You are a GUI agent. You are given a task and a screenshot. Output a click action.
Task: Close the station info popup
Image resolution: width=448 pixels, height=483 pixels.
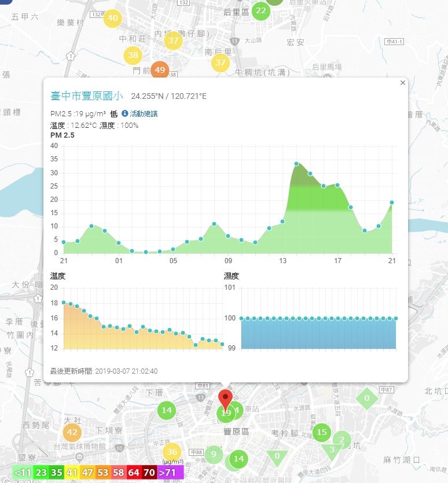point(403,83)
